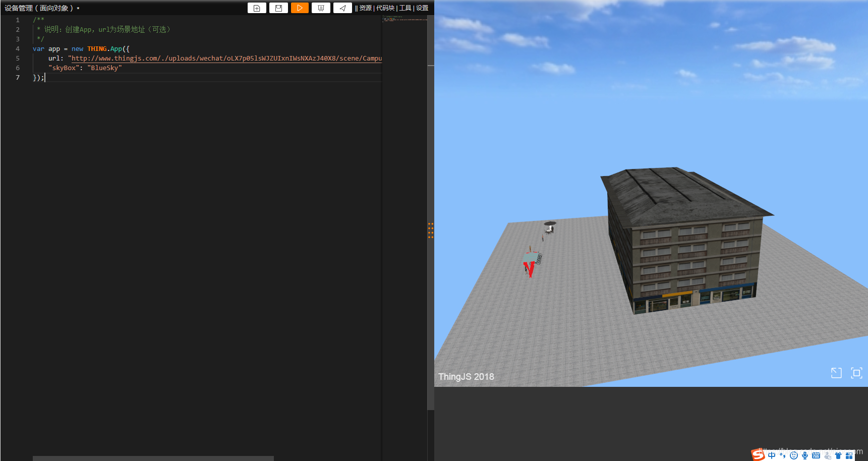Screen dimensions: 868x461
Task: Open Sogou skin shirt icon
Action: (x=838, y=455)
